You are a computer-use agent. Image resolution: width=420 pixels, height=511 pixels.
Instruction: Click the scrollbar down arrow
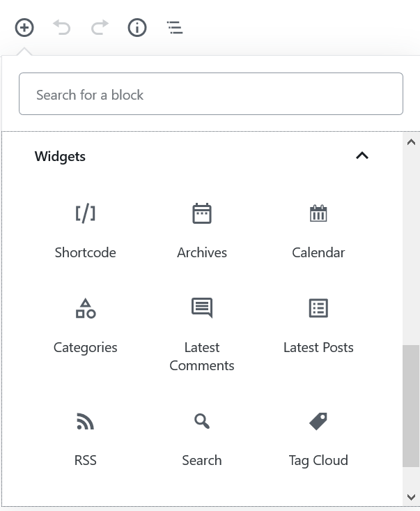(411, 497)
